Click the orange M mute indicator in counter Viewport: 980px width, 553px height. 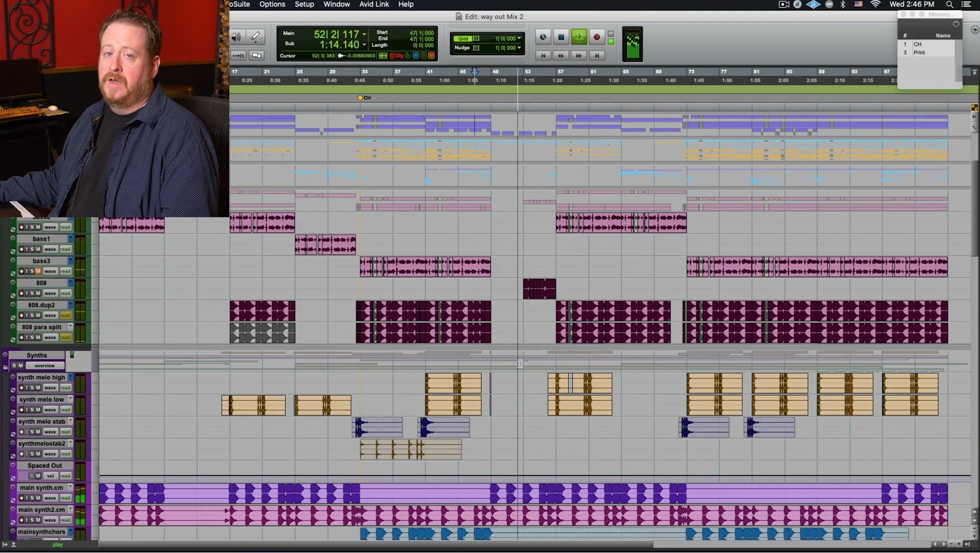tap(431, 55)
